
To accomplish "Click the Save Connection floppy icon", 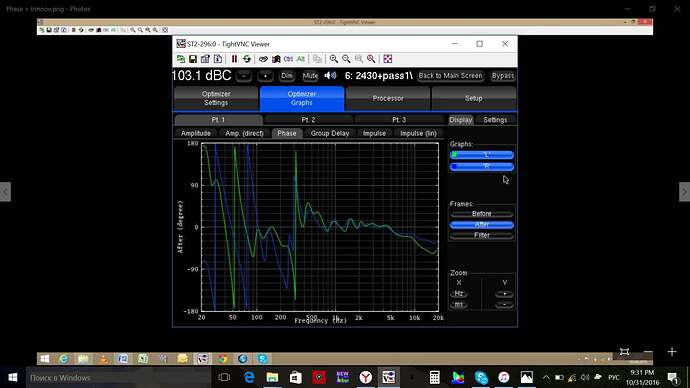I will (193, 59).
